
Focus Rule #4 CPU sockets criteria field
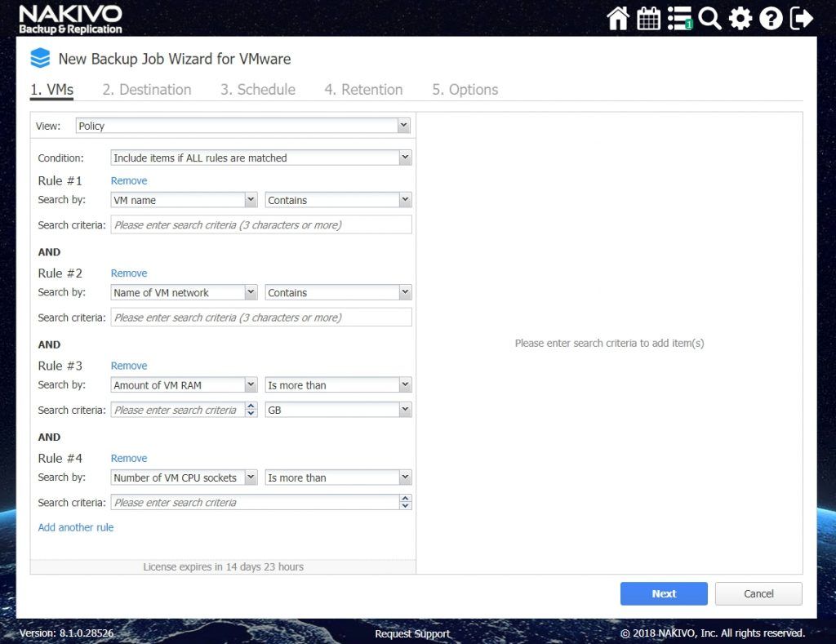pyautogui.click(x=255, y=502)
